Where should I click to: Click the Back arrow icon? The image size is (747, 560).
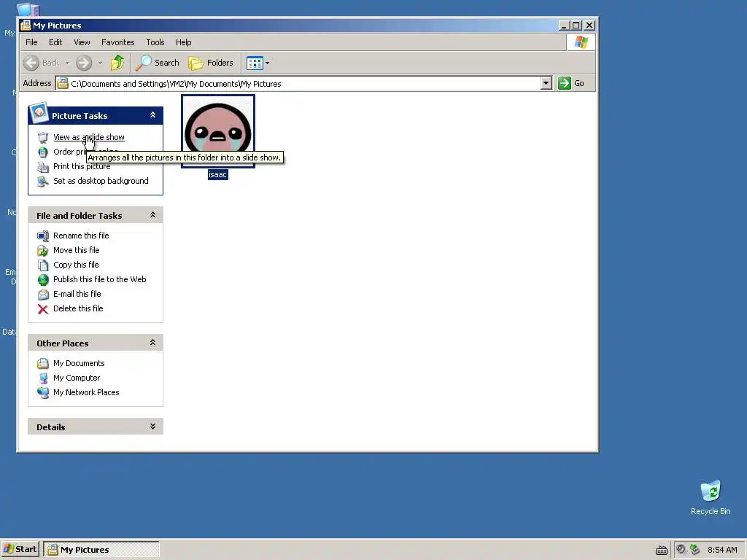pos(31,63)
